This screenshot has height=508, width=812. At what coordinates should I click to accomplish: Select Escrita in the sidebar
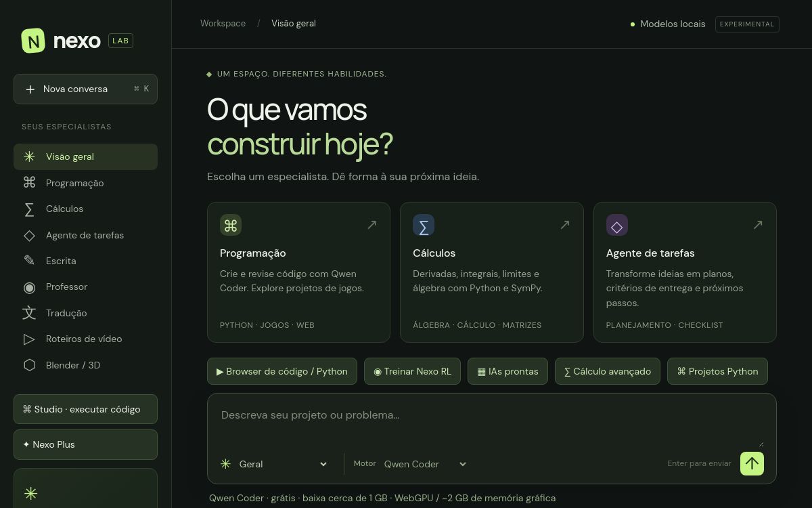[x=85, y=261]
